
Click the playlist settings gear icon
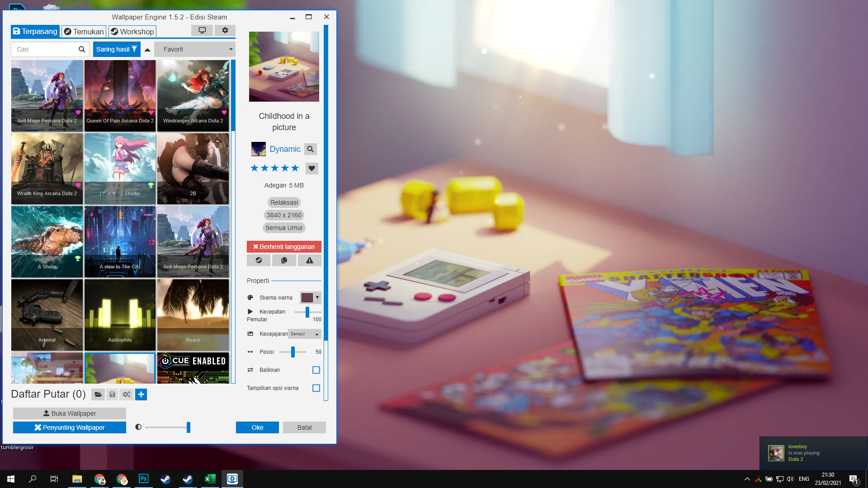click(127, 394)
